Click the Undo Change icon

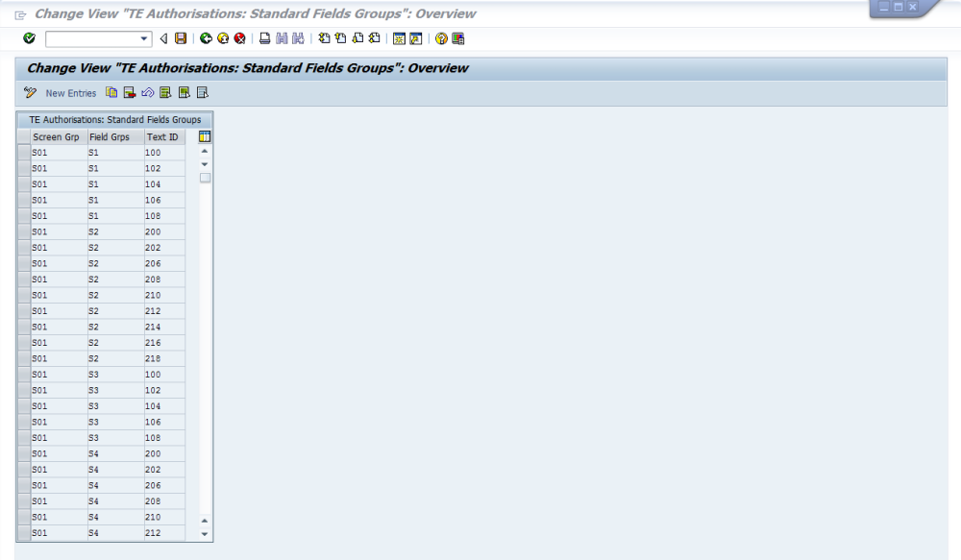click(x=148, y=92)
